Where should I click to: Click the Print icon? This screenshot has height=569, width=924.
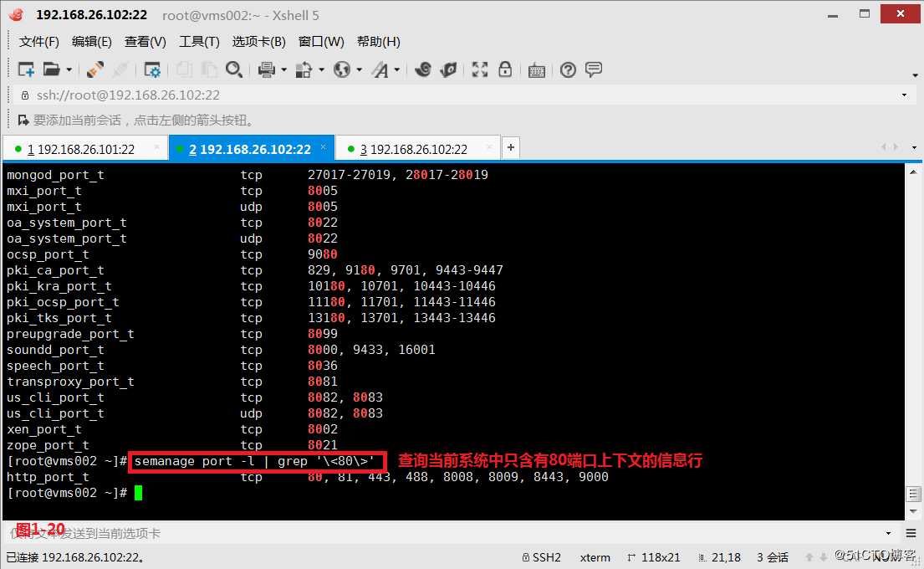[267, 69]
